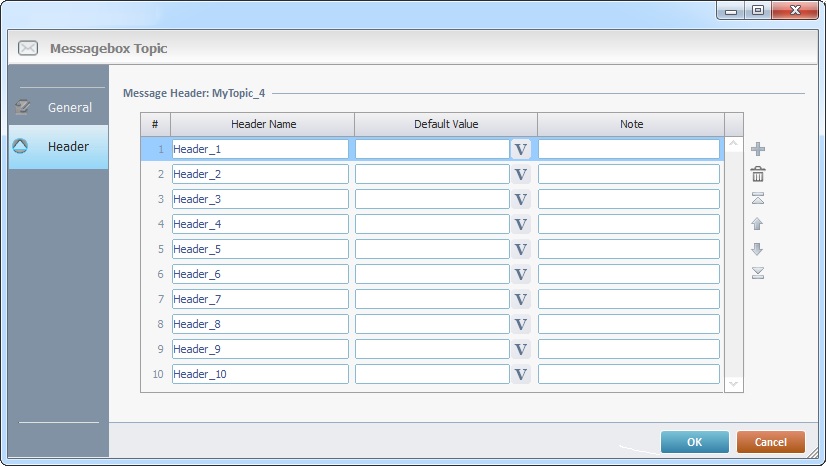Click the scroll up arrow of table
Viewport: 826px width, 466px height.
[x=734, y=146]
